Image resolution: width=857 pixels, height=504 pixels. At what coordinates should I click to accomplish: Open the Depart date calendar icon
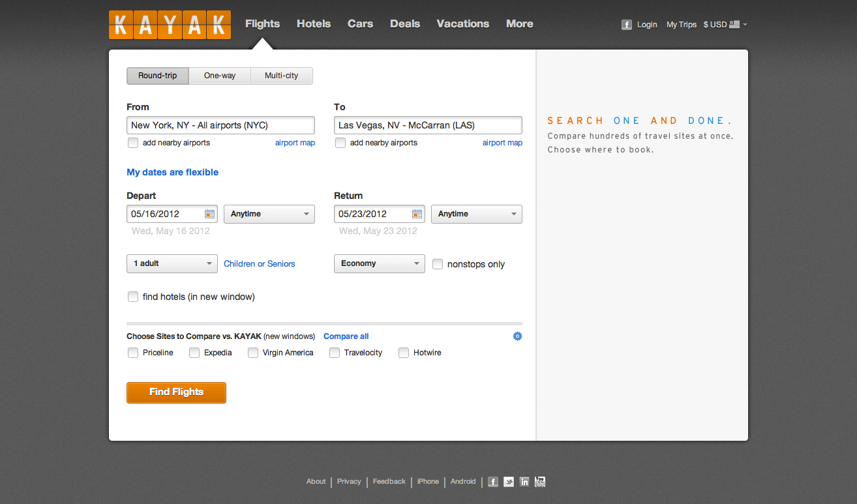tap(209, 214)
